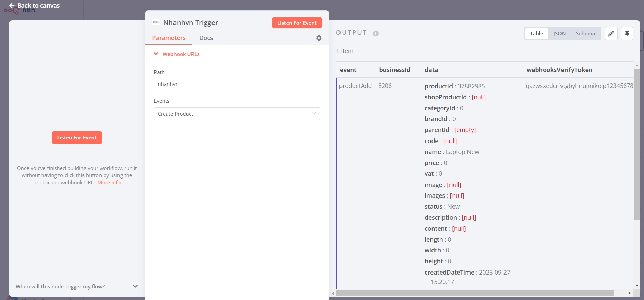Click Listen For Event in node header
Viewport: 644px width, 300px height.
coord(297,23)
